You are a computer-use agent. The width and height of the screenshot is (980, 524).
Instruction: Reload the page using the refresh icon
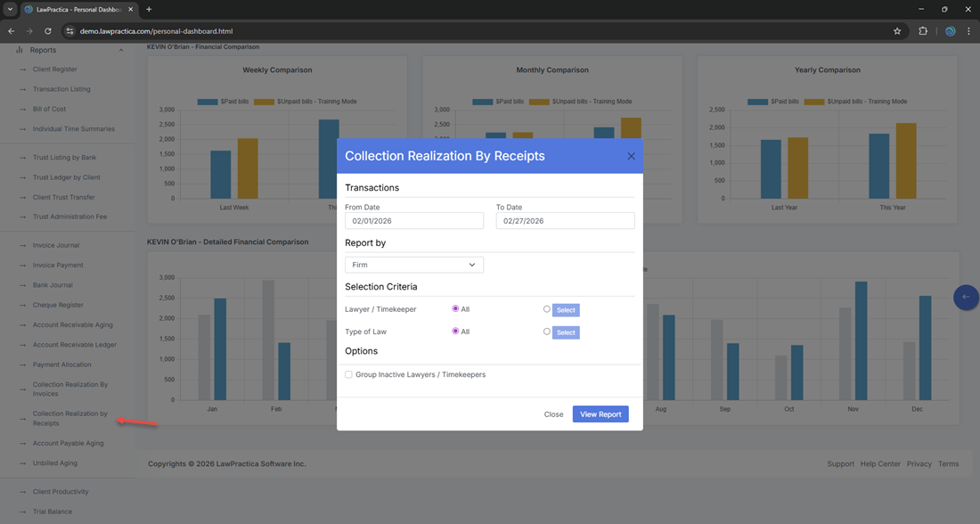[48, 31]
